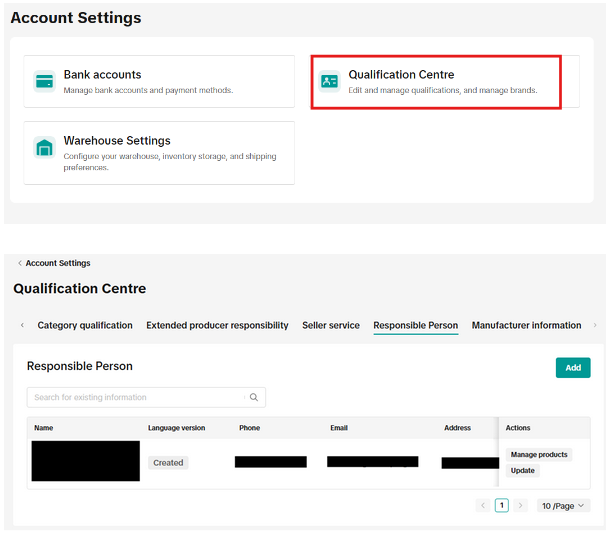611x534 pixels.
Task: Click the Bank accounts card icon
Action: (x=44, y=81)
